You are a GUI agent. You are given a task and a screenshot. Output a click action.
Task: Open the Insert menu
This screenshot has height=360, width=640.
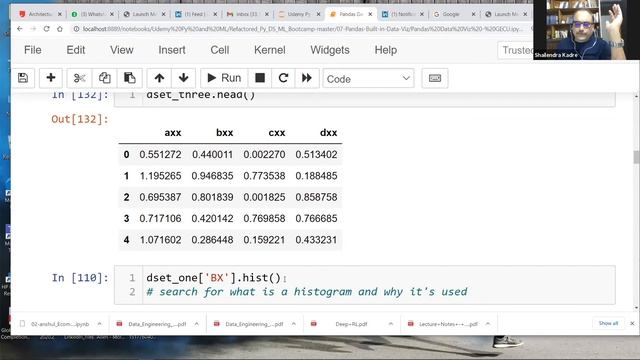click(x=172, y=50)
